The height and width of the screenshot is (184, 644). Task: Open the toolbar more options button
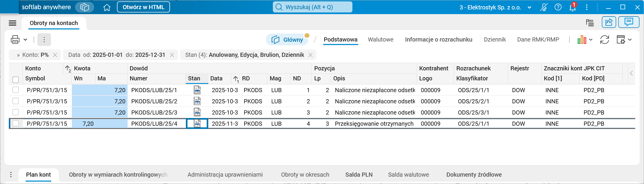point(44,39)
